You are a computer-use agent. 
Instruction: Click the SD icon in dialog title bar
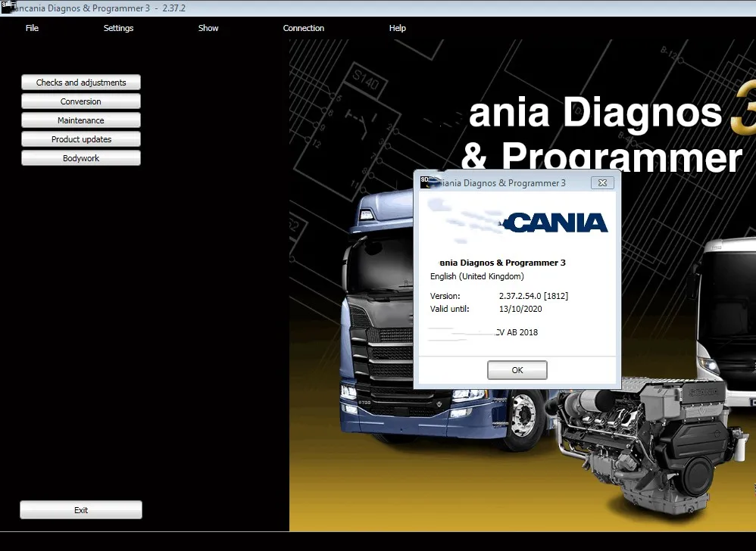point(426,182)
